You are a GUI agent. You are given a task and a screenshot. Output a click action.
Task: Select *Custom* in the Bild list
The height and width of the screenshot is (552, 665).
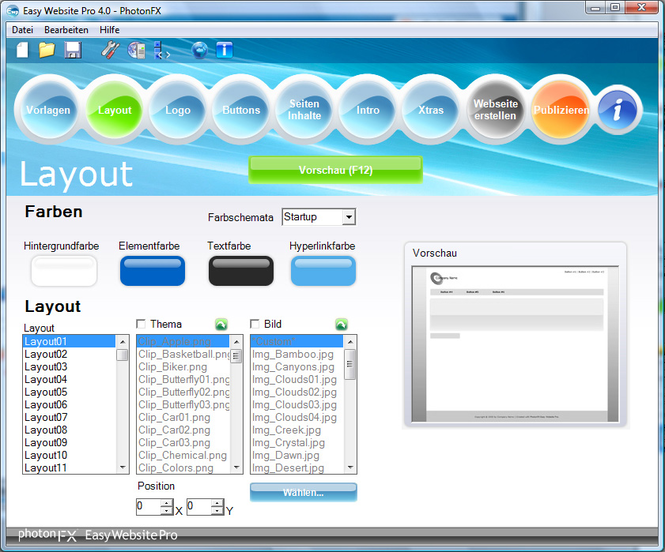click(297, 341)
